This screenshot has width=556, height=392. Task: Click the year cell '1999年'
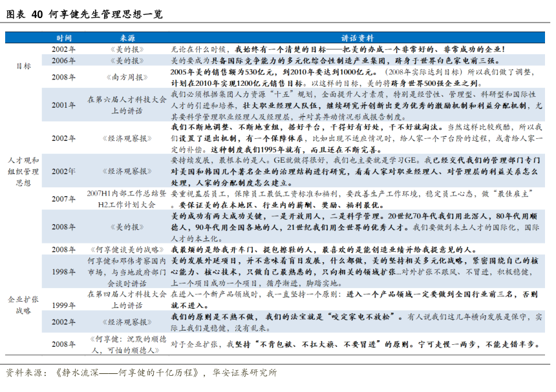64,305
